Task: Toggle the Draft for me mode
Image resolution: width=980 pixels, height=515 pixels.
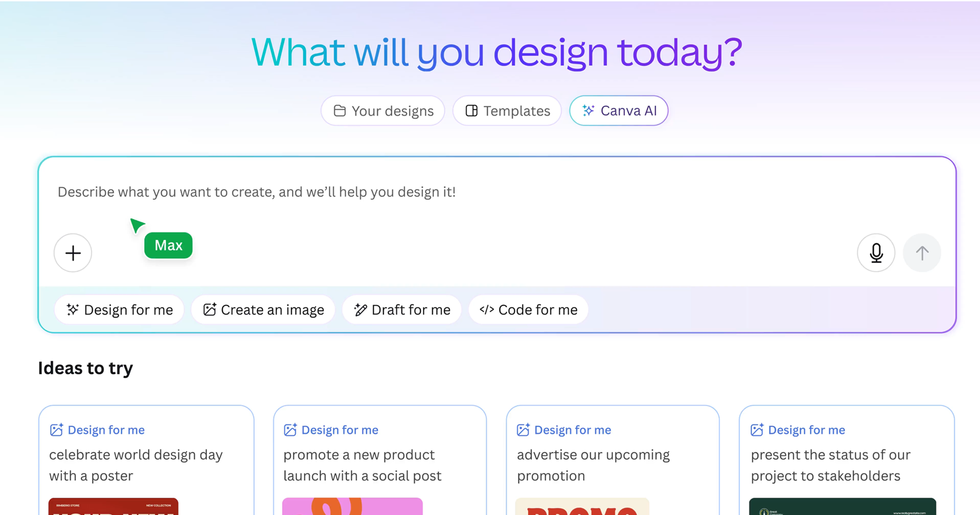Action: tap(401, 310)
